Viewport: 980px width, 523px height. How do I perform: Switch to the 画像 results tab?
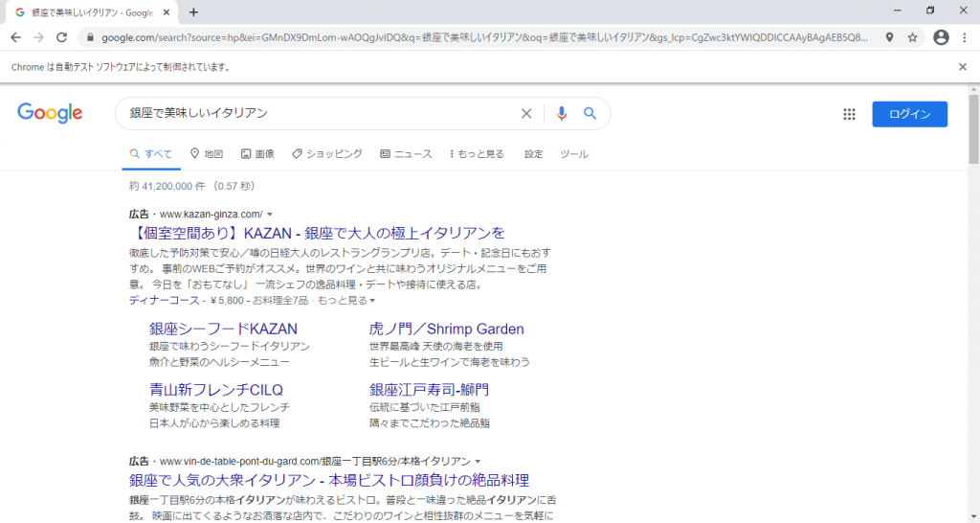(257, 154)
